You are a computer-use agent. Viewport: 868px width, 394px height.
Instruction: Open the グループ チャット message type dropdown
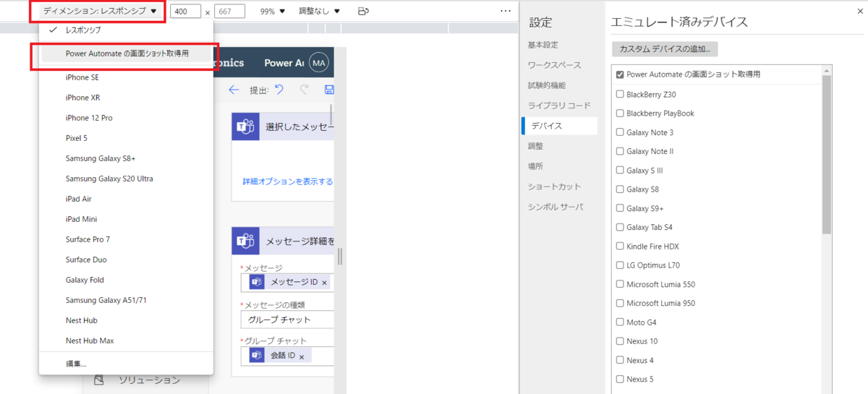pyautogui.click(x=287, y=320)
